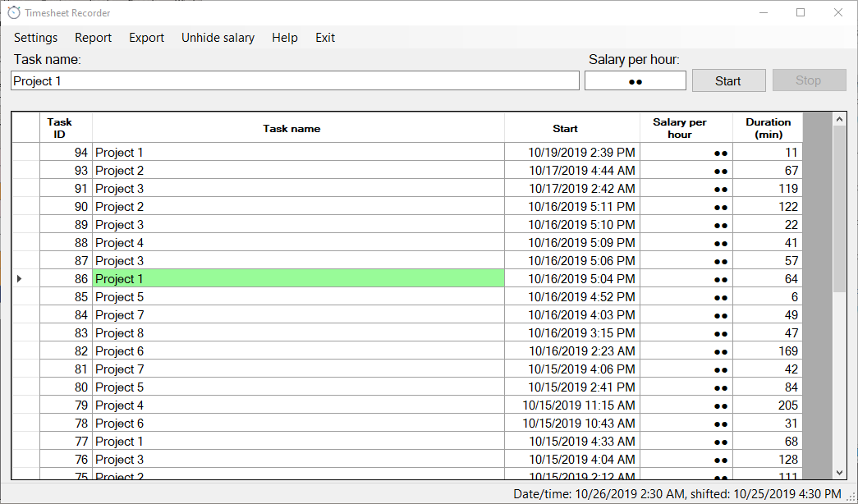Click the scroll up arrow of table
The height and width of the screenshot is (504, 858).
click(x=839, y=119)
